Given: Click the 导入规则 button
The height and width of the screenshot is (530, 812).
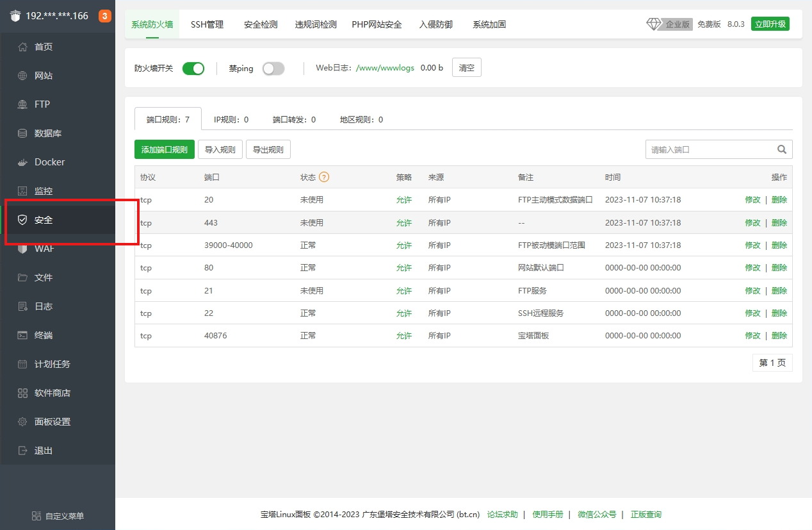Looking at the screenshot, I should [220, 149].
